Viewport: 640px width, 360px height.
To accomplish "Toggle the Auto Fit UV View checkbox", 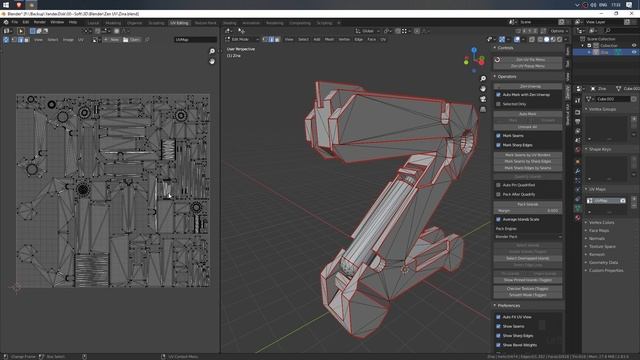I will pos(498,317).
